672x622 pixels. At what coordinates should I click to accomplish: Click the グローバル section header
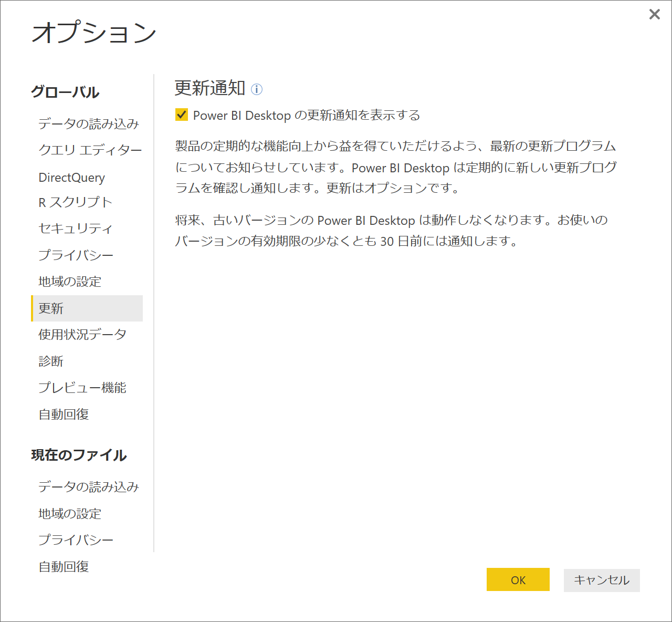tap(65, 92)
